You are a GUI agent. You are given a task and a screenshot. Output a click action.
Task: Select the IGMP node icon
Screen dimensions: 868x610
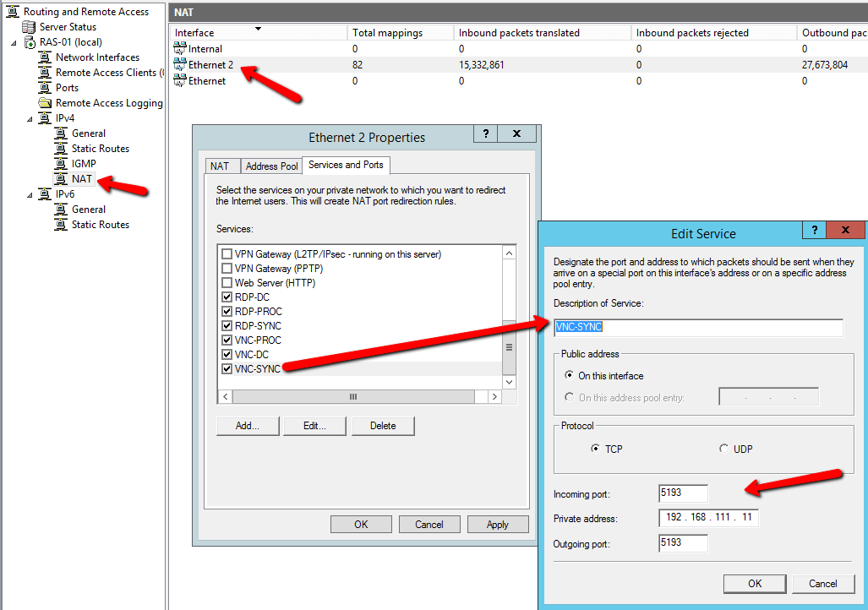click(61, 164)
